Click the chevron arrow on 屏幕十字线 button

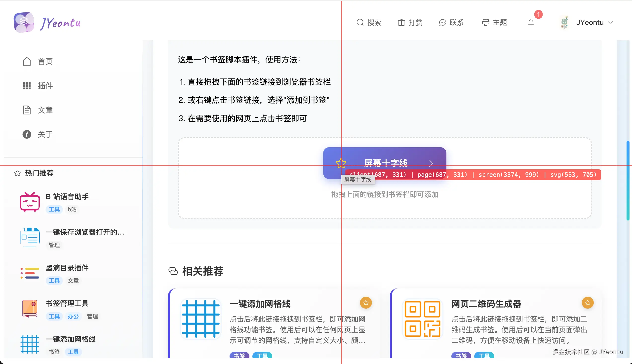click(431, 163)
